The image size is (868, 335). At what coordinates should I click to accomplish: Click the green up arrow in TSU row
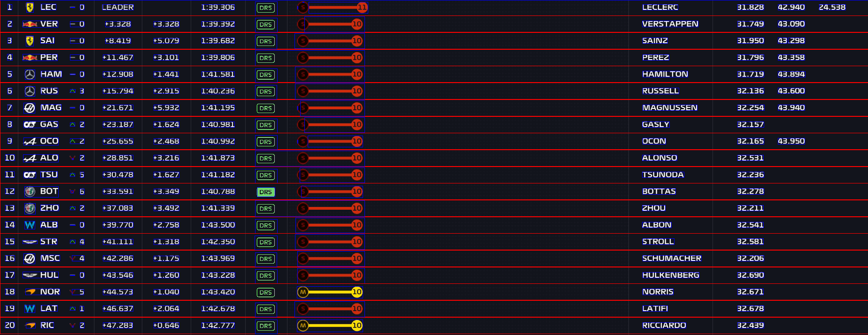pos(72,175)
